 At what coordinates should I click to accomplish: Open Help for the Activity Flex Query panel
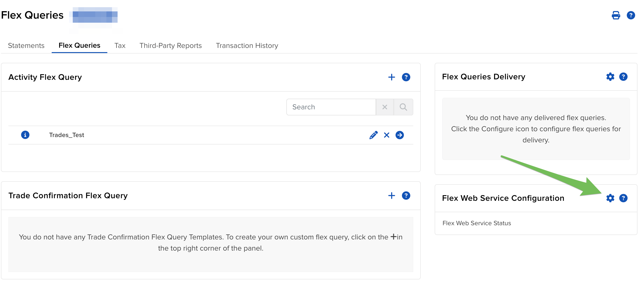406,77
